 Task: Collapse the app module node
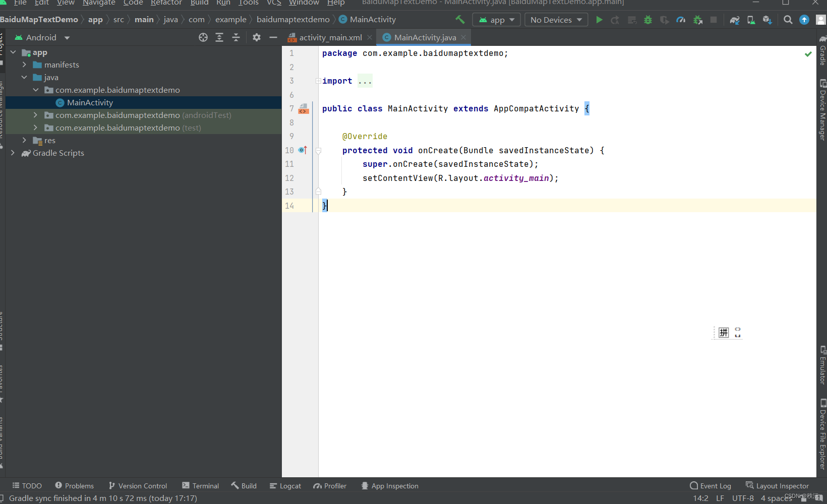pyautogui.click(x=13, y=52)
